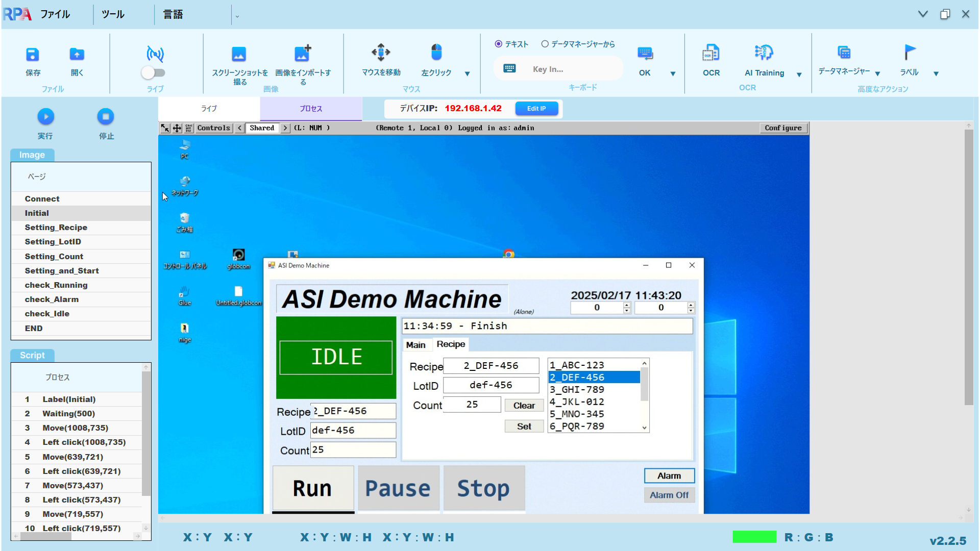The height and width of the screenshot is (551, 980).
Task: Click the keyboard icon beside Key Input
Action: pos(509,68)
